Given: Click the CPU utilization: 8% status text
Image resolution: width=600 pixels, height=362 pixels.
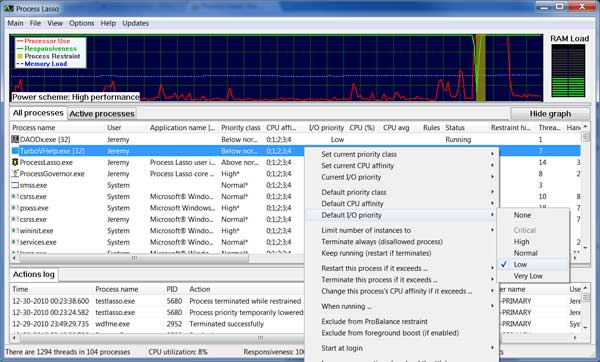Looking at the screenshot, I should pos(178,352).
